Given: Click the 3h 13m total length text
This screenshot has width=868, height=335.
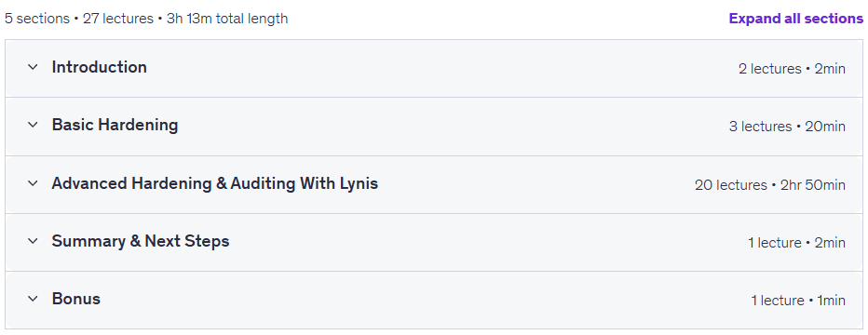Looking at the screenshot, I should (227, 19).
